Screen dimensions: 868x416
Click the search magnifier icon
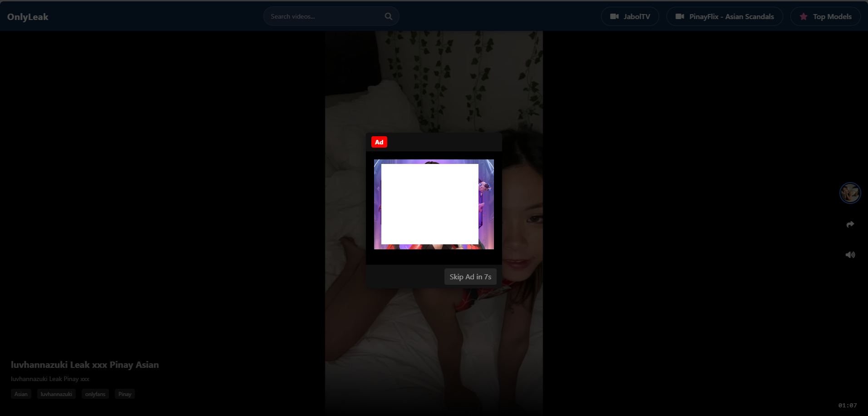(x=388, y=16)
